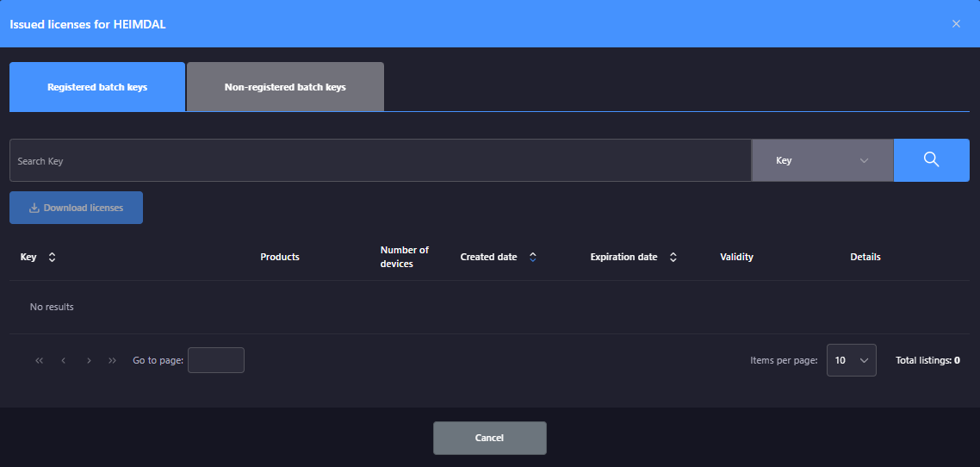Click Issued licenses for HEIMDAL title

pos(88,24)
